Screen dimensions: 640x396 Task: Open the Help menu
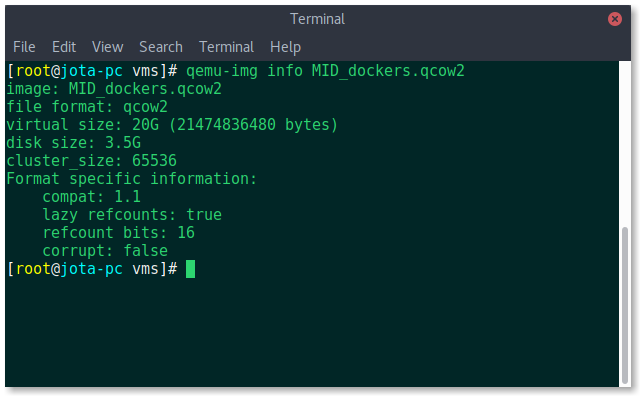tap(285, 47)
